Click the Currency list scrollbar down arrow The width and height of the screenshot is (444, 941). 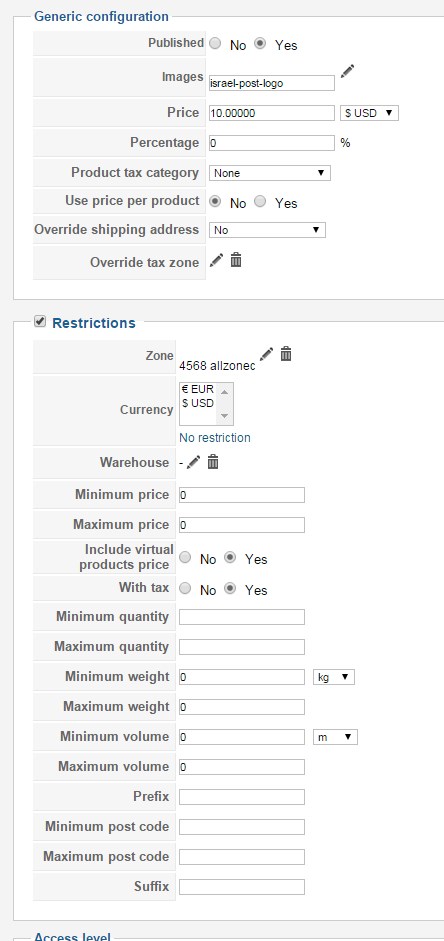(224, 416)
